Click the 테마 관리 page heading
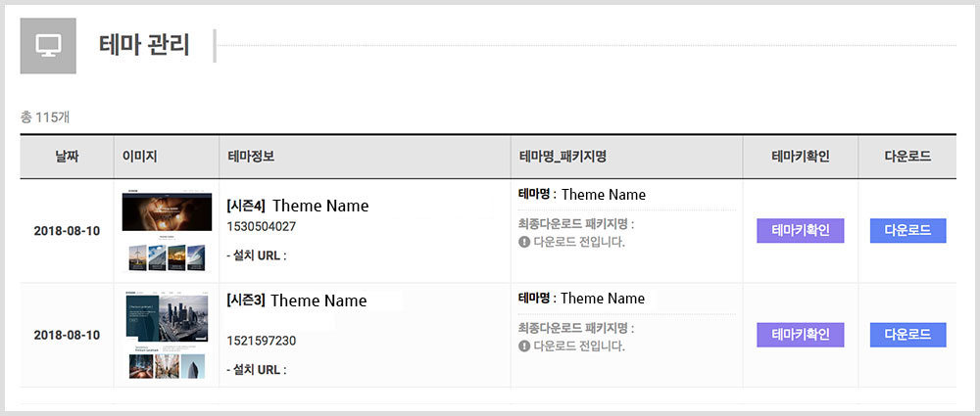Screen dimensions: 980x416 coord(144,45)
